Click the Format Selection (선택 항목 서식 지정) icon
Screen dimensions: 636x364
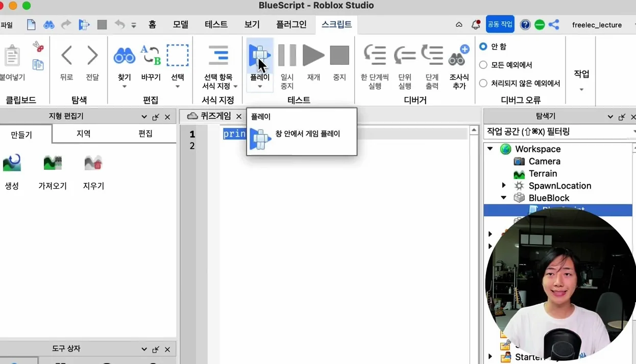[218, 55]
